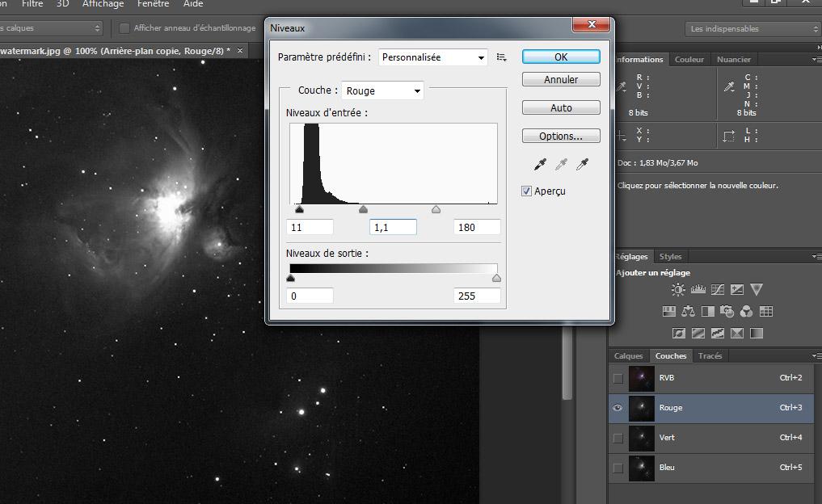822x504 pixels.
Task: Click the crosshair X Y coordinates icon
Action: tap(622, 136)
